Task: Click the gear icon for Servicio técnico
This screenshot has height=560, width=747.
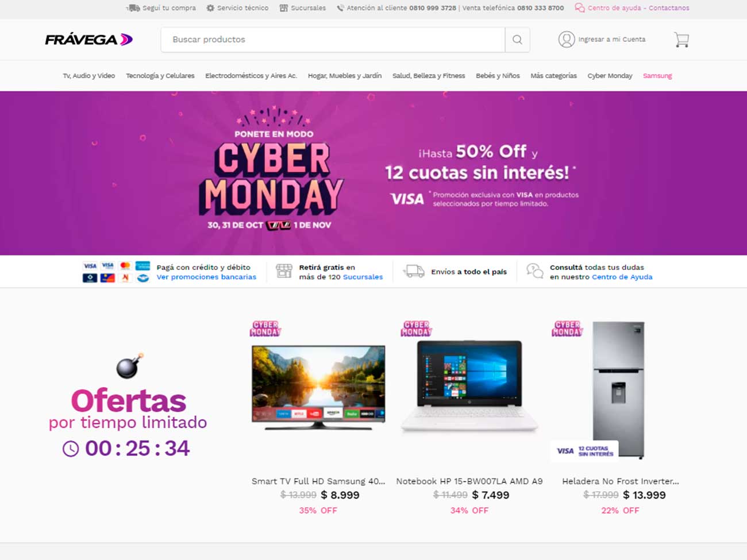Action: point(210,8)
